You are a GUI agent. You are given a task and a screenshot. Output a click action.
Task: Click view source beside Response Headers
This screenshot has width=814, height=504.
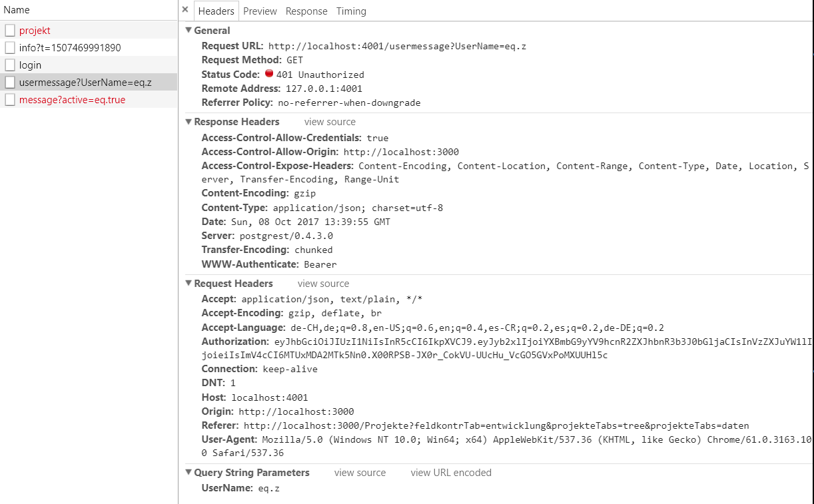pyautogui.click(x=330, y=121)
